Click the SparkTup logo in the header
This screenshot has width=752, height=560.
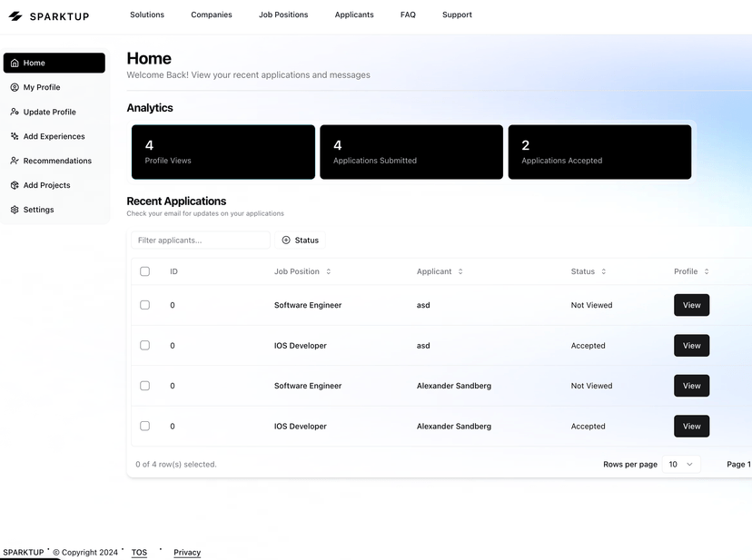click(x=49, y=16)
